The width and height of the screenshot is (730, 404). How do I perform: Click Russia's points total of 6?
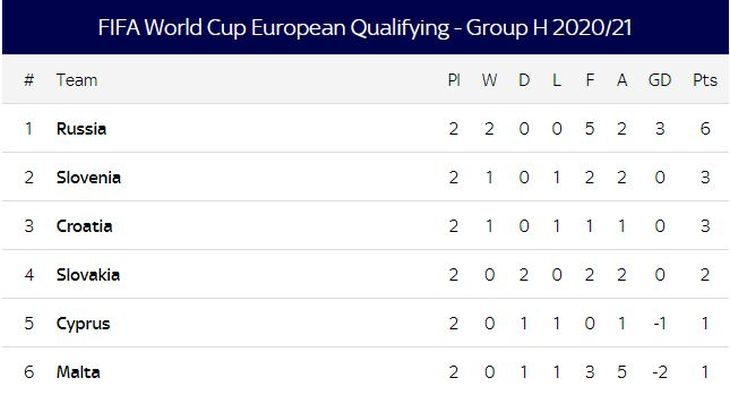point(705,129)
